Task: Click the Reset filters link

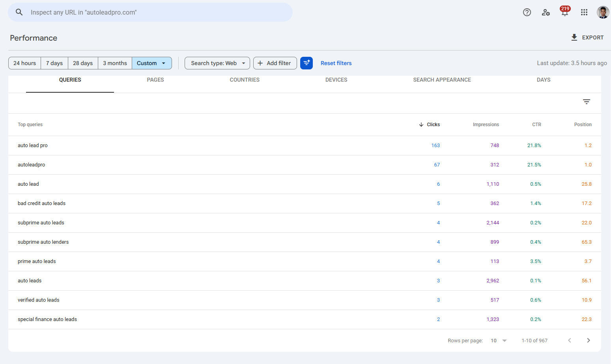Action: [336, 63]
